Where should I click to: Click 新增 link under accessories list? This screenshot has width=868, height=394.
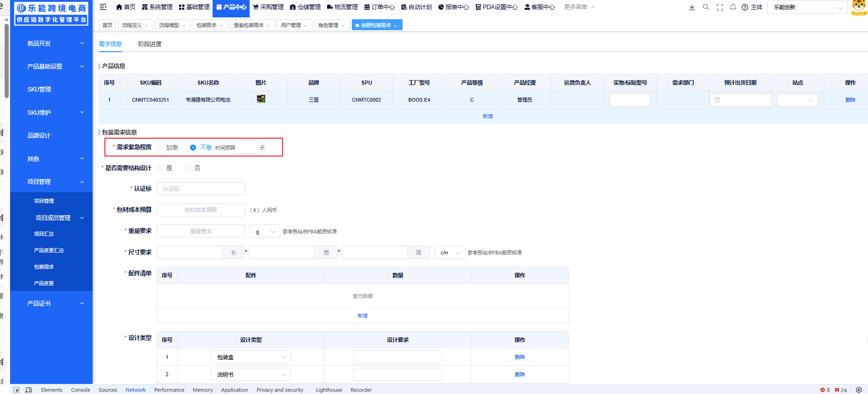point(362,316)
